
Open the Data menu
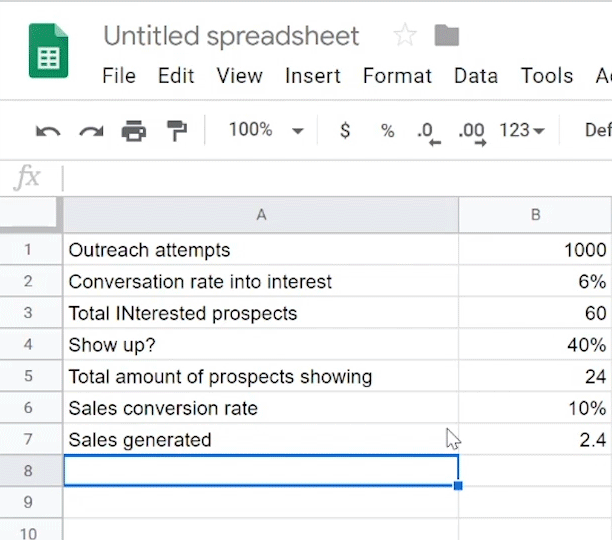point(476,76)
